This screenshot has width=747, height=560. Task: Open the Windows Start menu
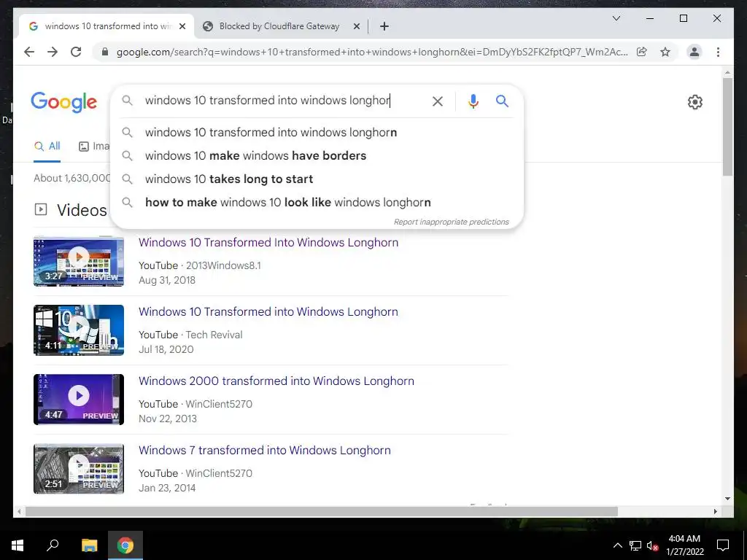pyautogui.click(x=18, y=545)
